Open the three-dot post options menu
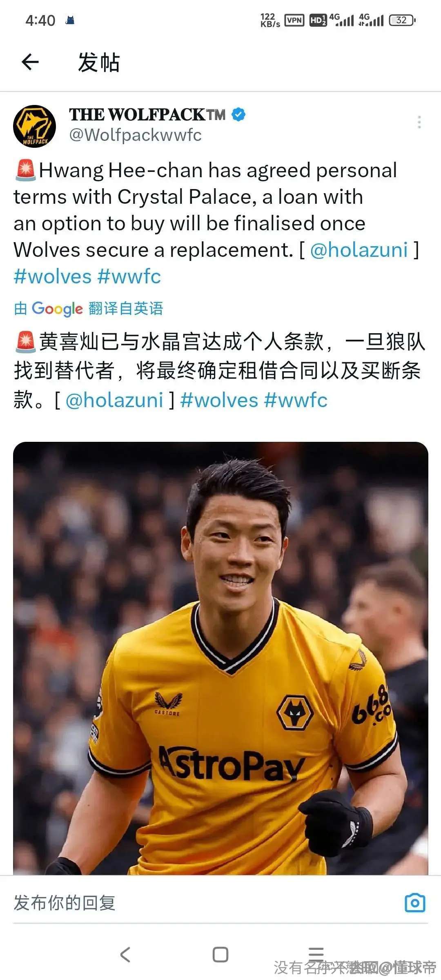The width and height of the screenshot is (441, 980). pos(419,122)
